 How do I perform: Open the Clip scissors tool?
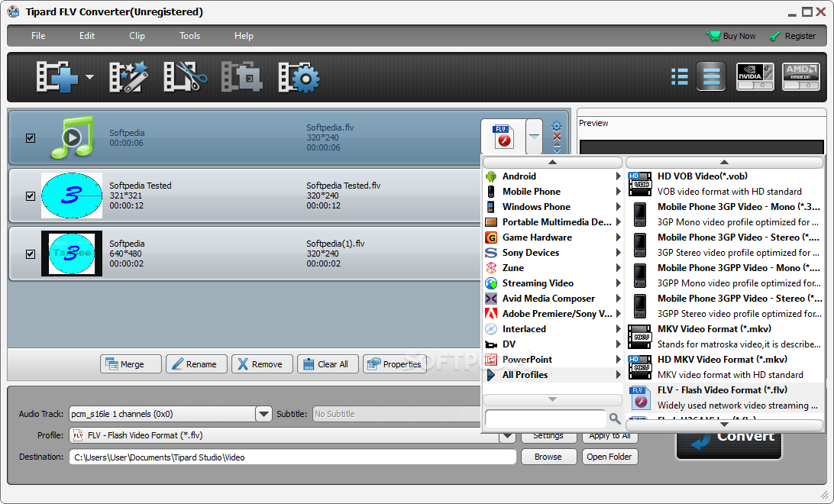pos(185,77)
